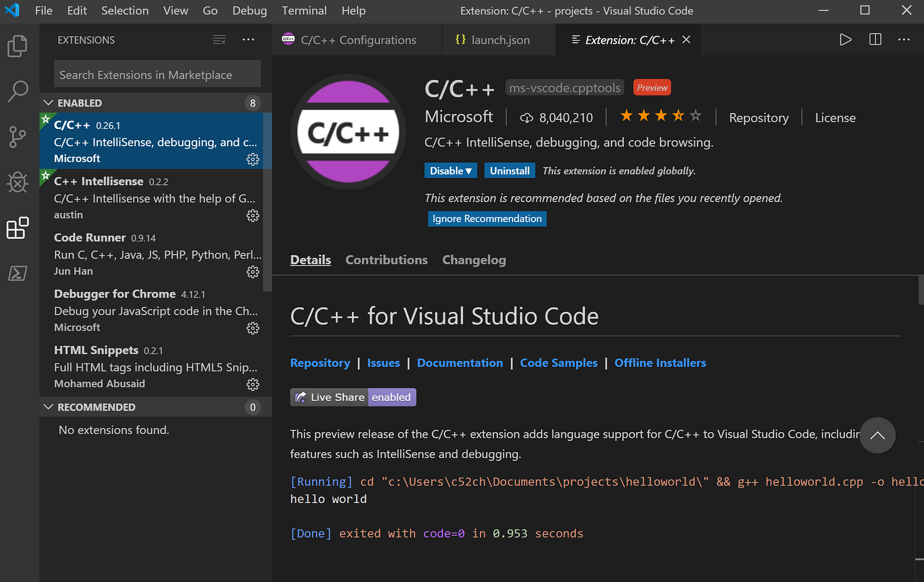Manage the C/C++ extension gear
The height and width of the screenshot is (582, 924).
253,159
